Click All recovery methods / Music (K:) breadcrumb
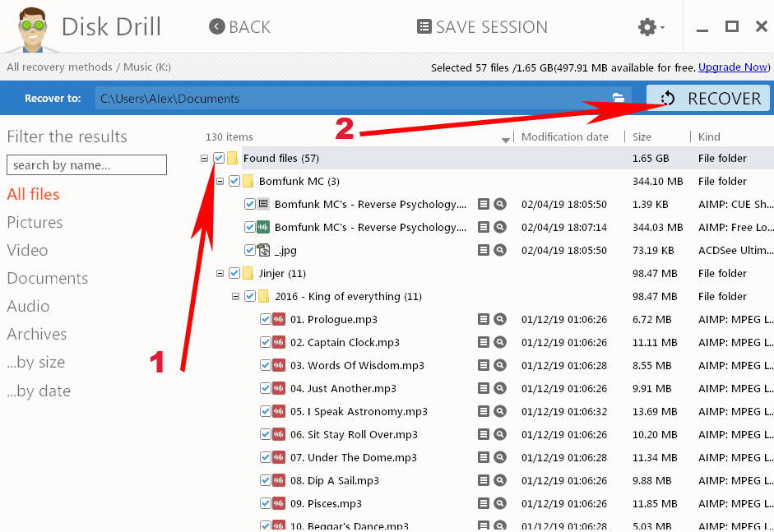Image resolution: width=774 pixels, height=532 pixels. coord(89,67)
